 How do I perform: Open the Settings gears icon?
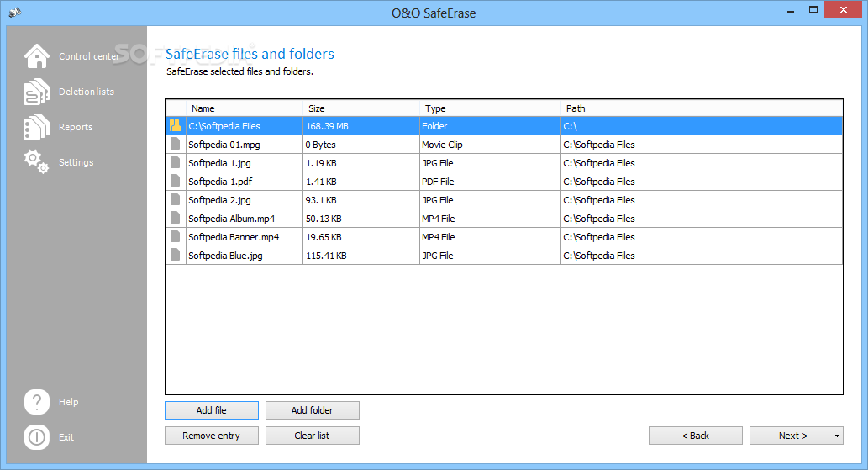click(36, 161)
